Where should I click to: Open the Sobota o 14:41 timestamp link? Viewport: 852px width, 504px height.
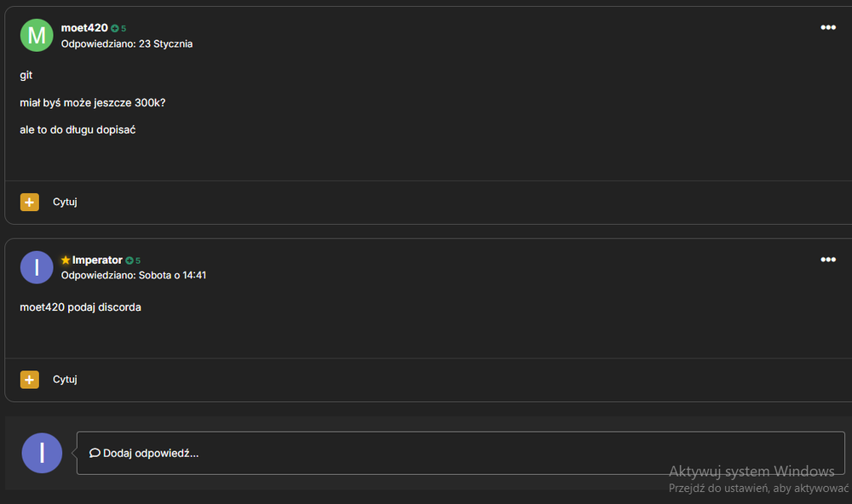click(x=172, y=275)
